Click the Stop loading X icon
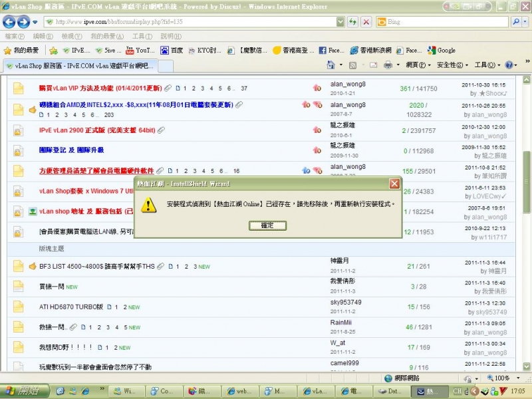532x399 pixels. 366,21
